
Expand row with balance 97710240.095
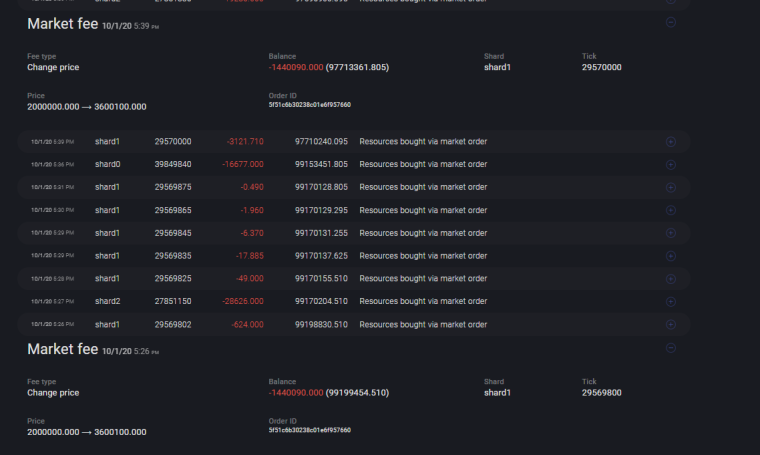(670, 141)
